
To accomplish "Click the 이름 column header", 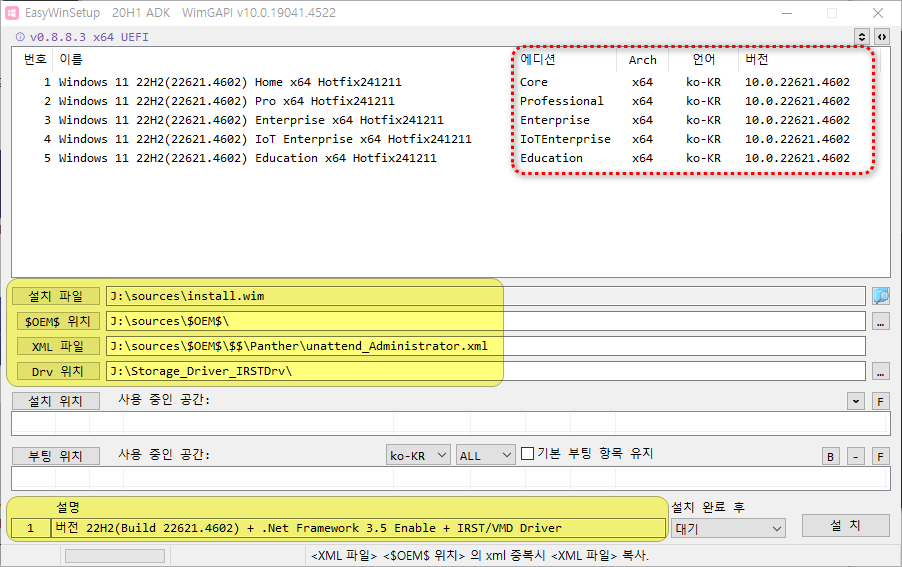I will [x=71, y=59].
